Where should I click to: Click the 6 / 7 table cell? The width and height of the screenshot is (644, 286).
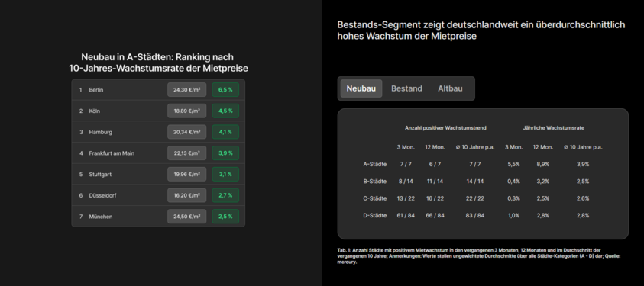(x=435, y=164)
